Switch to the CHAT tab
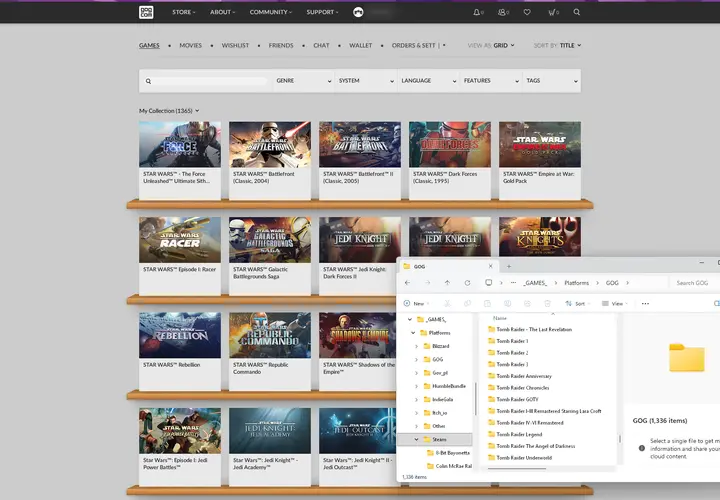720x500 pixels. 321,45
